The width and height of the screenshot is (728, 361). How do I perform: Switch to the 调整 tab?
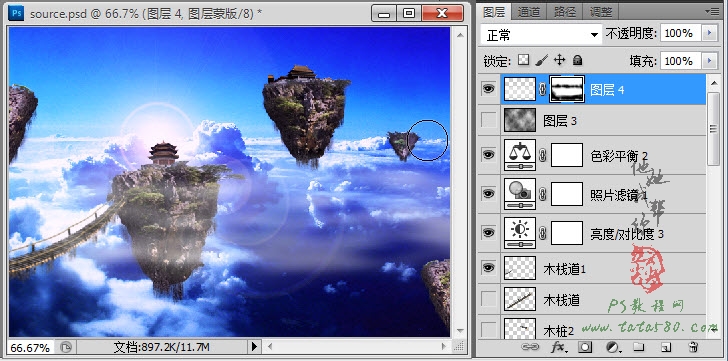(601, 12)
